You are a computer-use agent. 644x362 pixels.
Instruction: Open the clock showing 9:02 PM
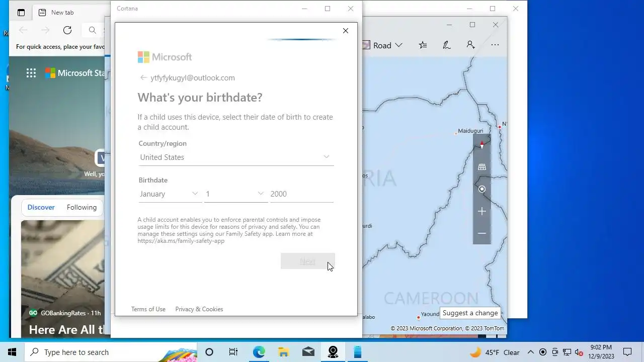click(601, 352)
